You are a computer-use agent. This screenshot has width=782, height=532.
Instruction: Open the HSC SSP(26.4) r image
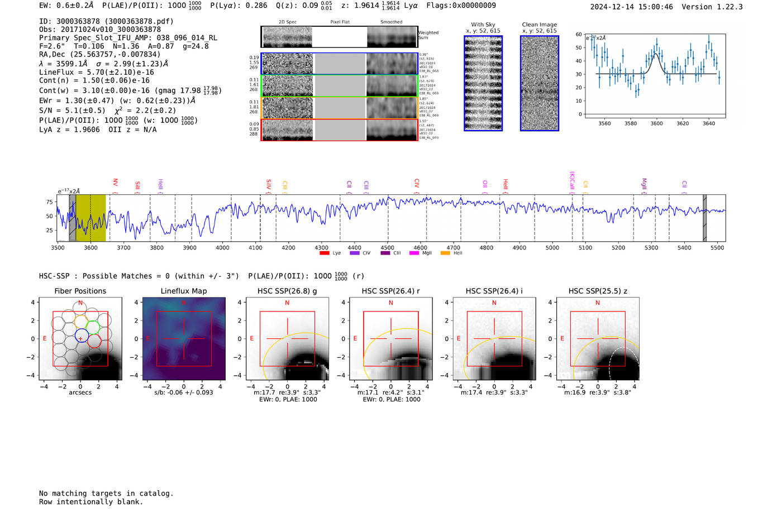(390, 339)
